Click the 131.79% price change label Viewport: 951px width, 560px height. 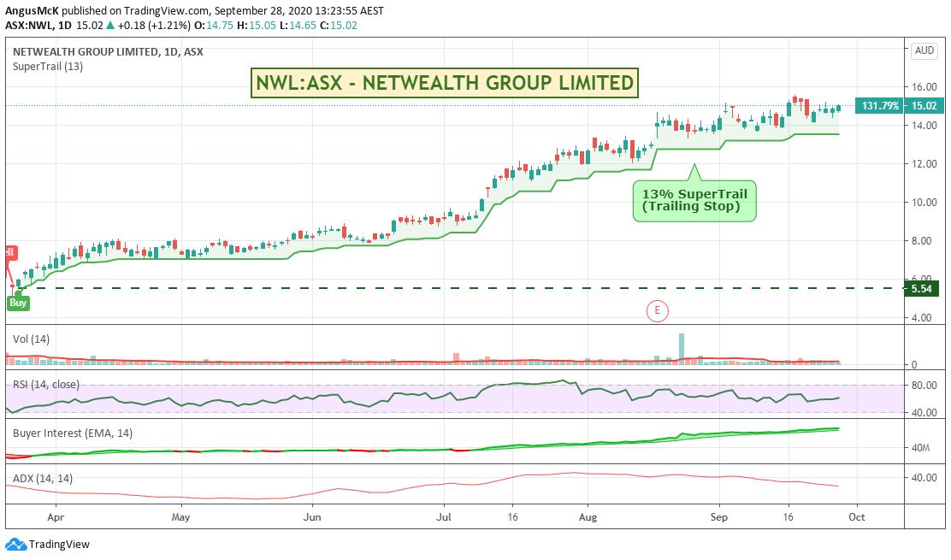coord(879,106)
